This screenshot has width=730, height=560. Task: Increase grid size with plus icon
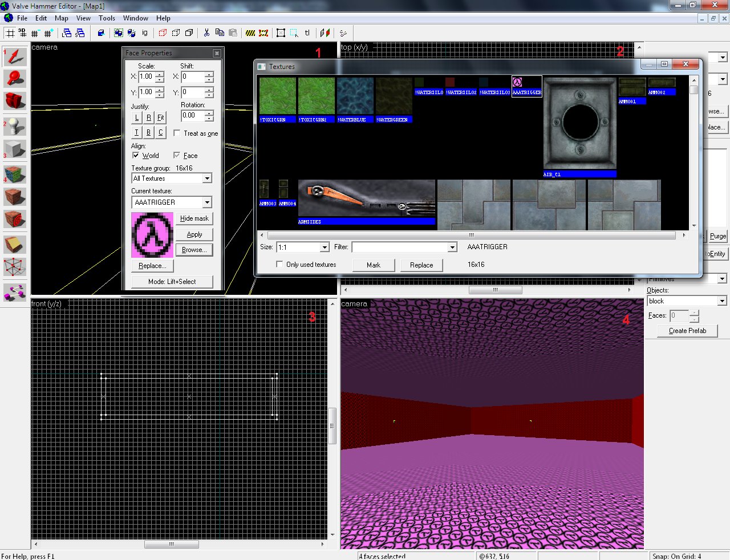point(48,33)
